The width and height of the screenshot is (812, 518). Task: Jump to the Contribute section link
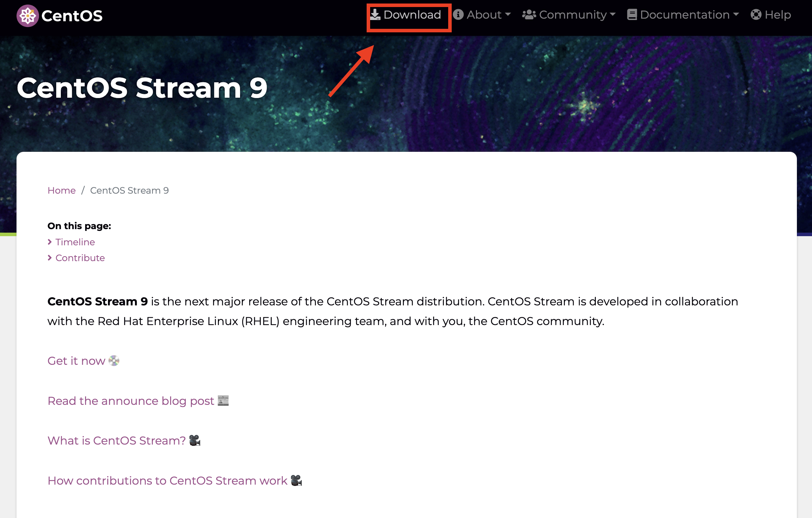[80, 258]
